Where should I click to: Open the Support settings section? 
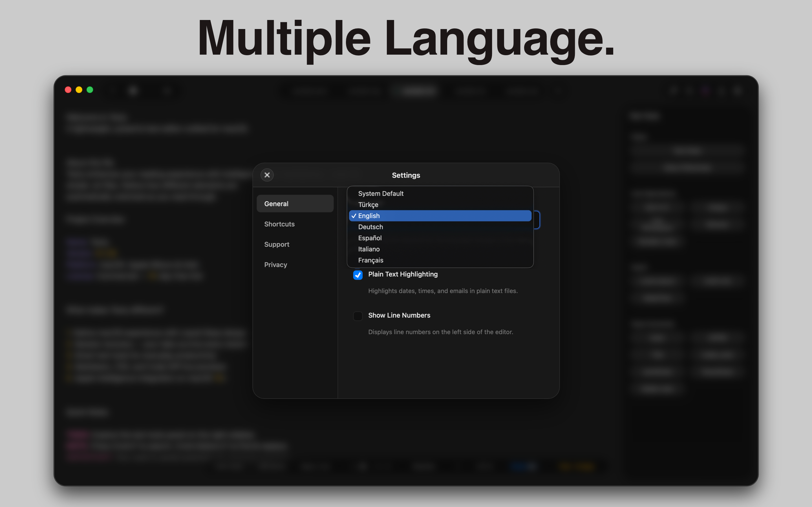click(x=277, y=244)
